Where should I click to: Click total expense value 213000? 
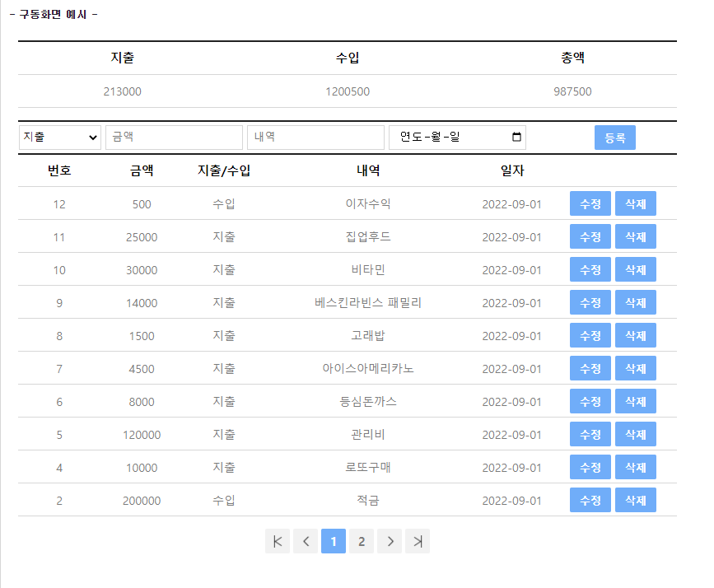(122, 91)
